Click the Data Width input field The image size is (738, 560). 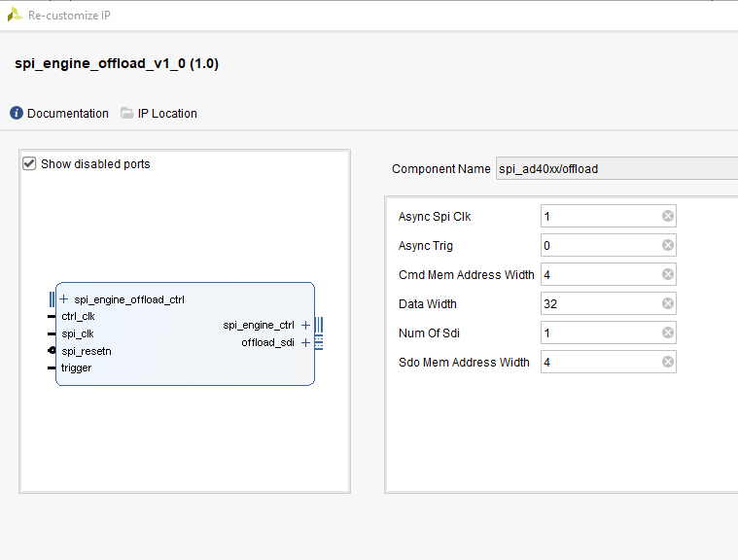(x=599, y=303)
